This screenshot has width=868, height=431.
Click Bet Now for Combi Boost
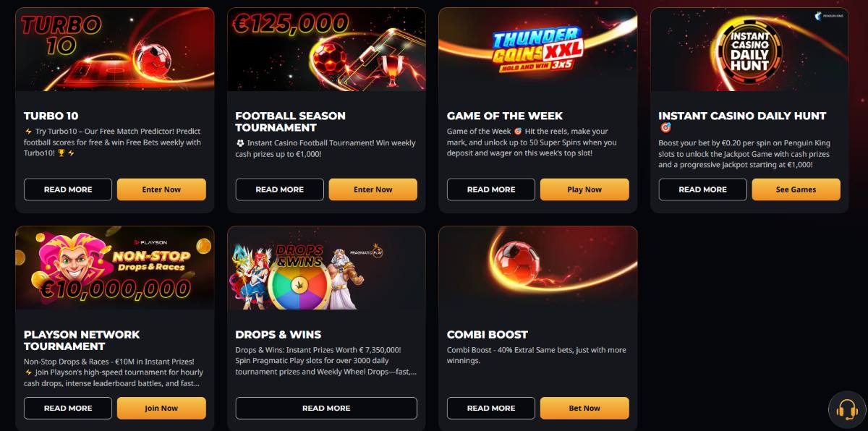tap(584, 408)
